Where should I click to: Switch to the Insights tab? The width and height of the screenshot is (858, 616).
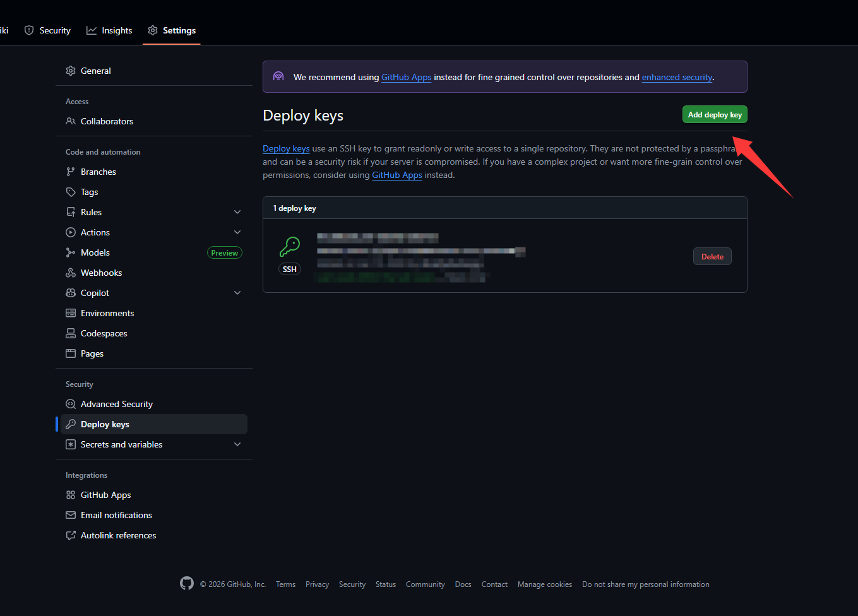[x=109, y=30]
